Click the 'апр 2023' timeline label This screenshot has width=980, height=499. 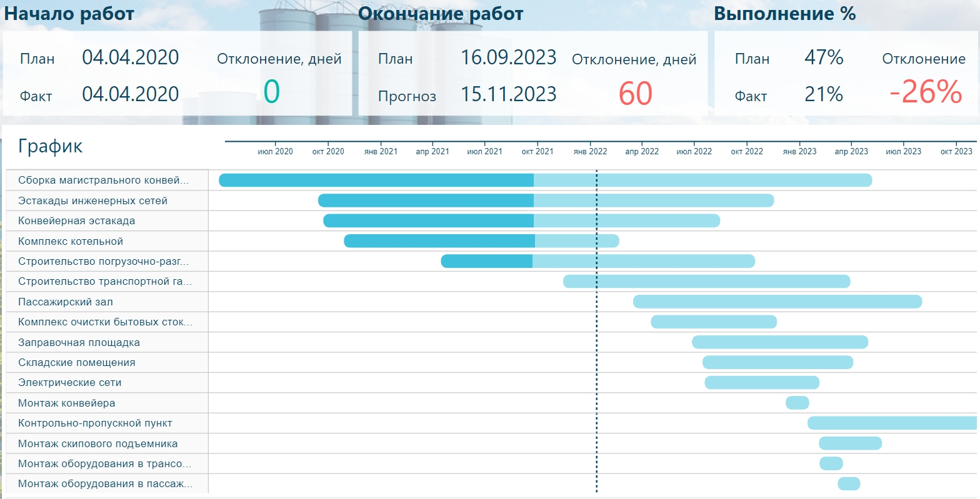(x=851, y=152)
